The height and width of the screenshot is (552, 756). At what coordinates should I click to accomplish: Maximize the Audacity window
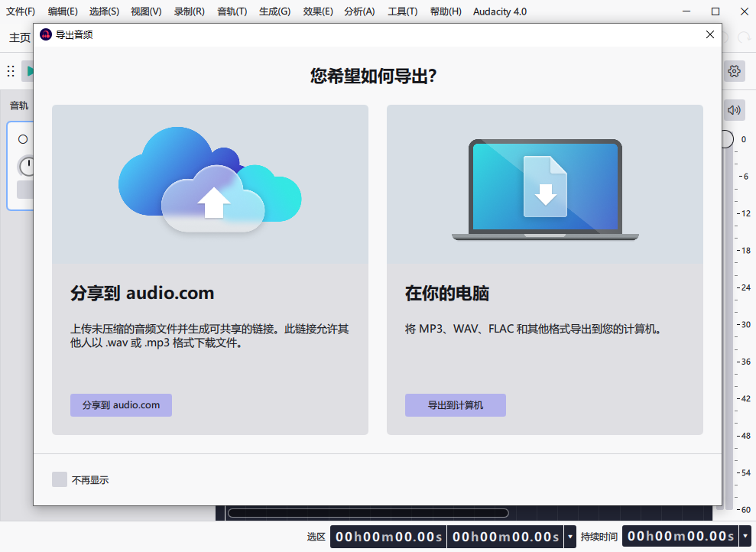click(x=715, y=11)
